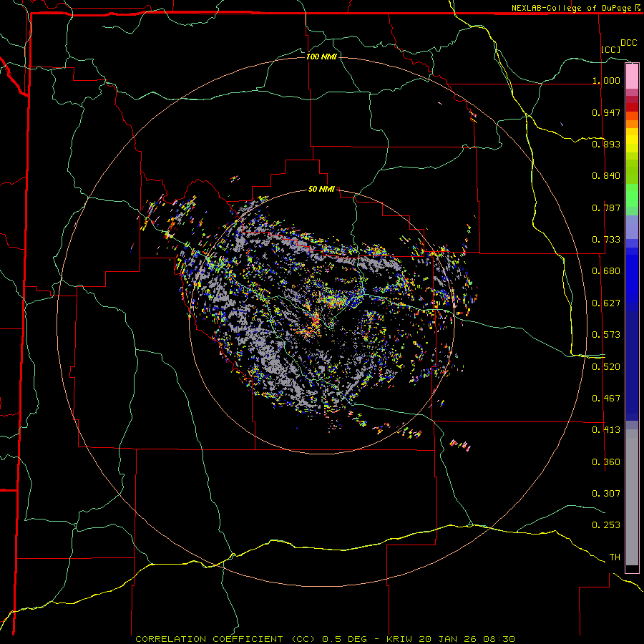Click the 08:30 timestamp in caption

[498, 639]
